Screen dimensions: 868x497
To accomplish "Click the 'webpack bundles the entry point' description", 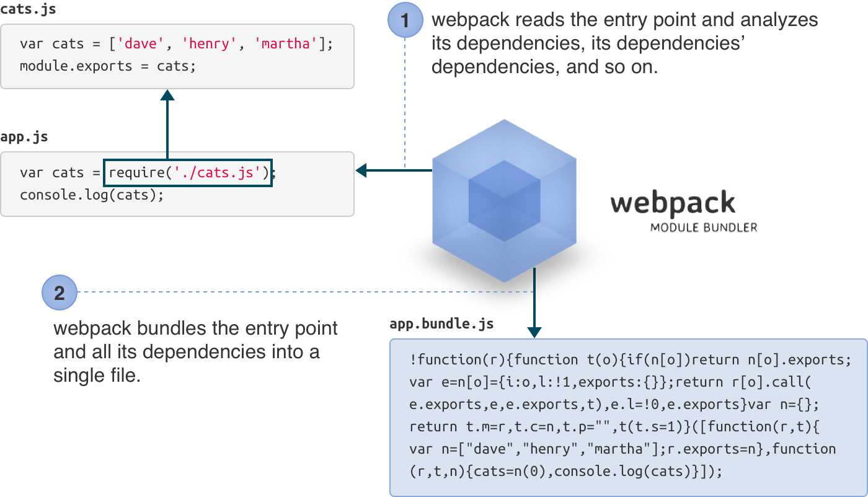I will pyautogui.click(x=196, y=351).
